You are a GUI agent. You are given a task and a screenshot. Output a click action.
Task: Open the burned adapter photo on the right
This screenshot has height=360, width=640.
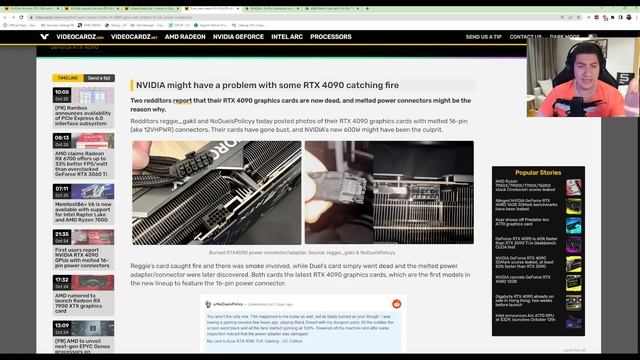(389, 193)
